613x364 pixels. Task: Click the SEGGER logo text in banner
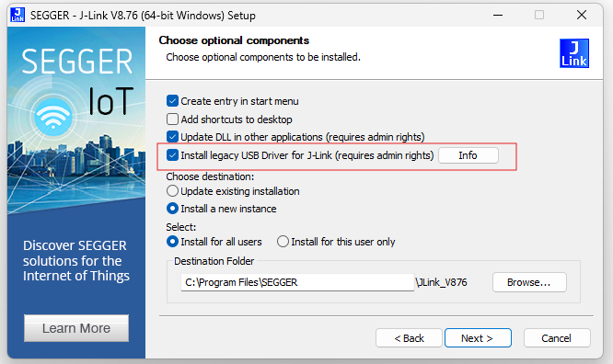(x=76, y=62)
